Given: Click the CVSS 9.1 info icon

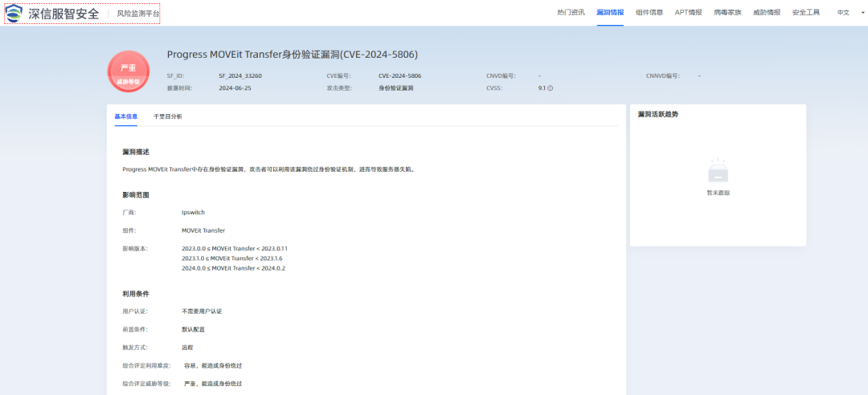Looking at the screenshot, I should (551, 88).
